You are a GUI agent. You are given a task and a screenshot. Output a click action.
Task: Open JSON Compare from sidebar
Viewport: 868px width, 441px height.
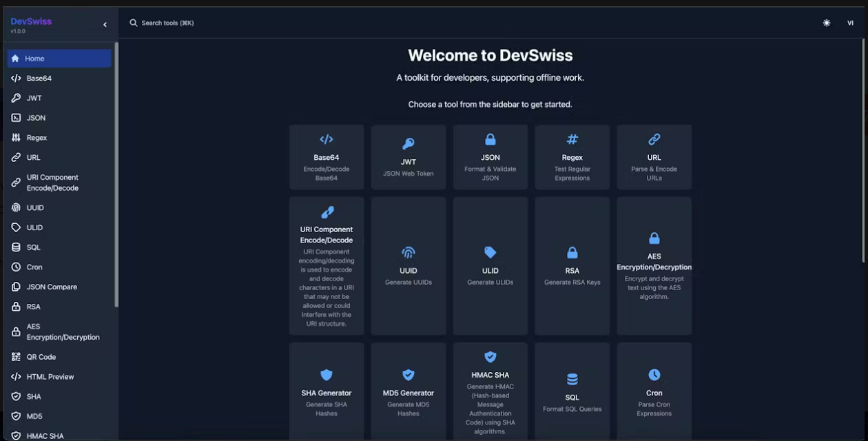click(x=59, y=287)
